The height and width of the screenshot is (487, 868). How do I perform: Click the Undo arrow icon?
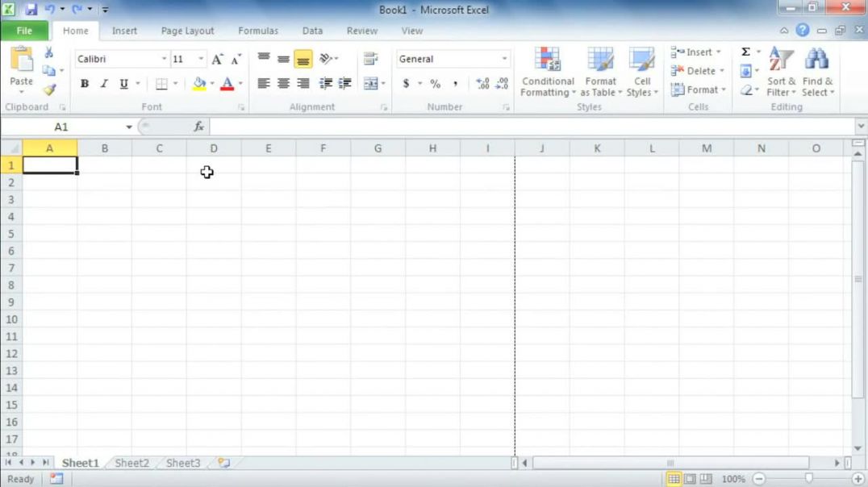click(49, 10)
